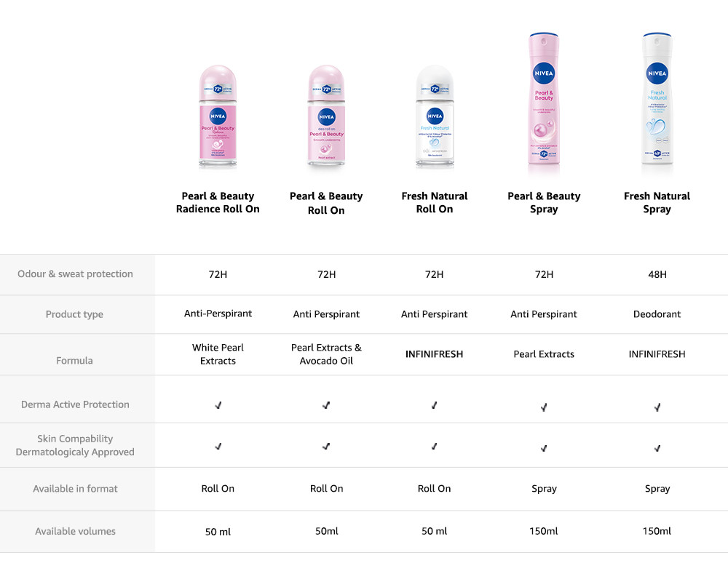Click the Pearl Extracts & Avocado Oil formula

tap(326, 354)
